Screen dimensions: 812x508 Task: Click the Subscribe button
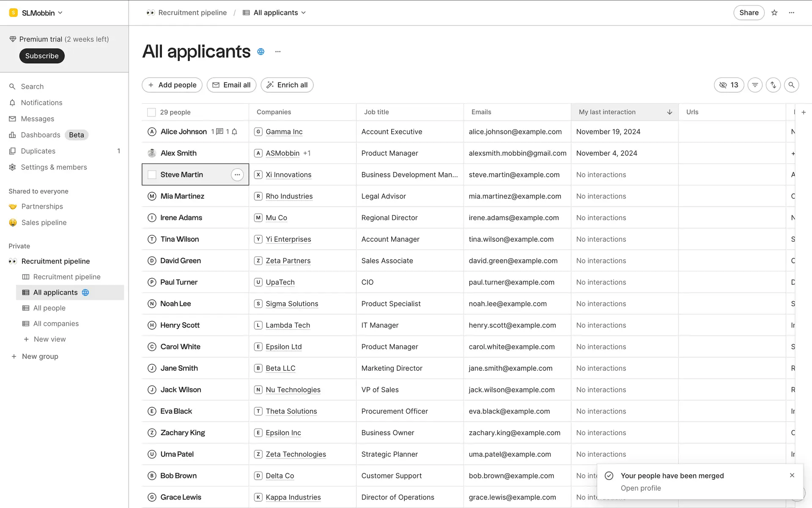(x=42, y=56)
